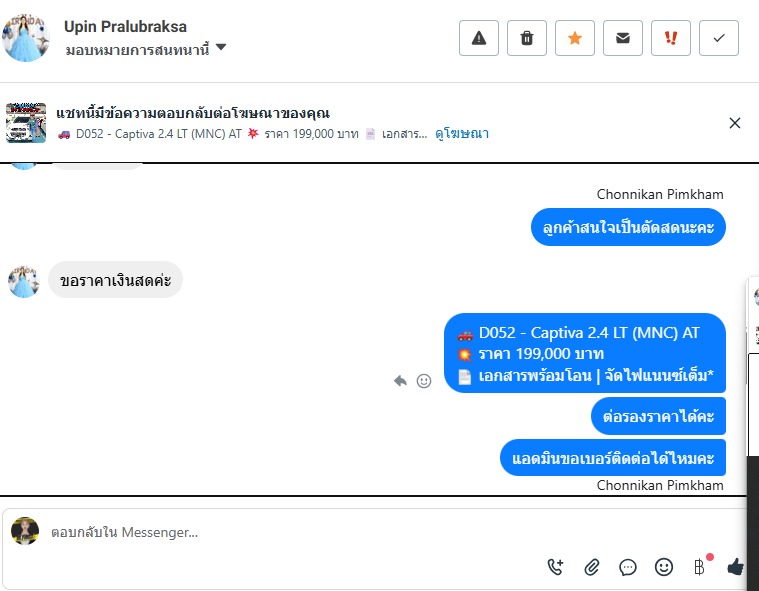Send a thumbs-up like
Image resolution: width=759 pixels, height=591 pixels.
click(x=736, y=566)
